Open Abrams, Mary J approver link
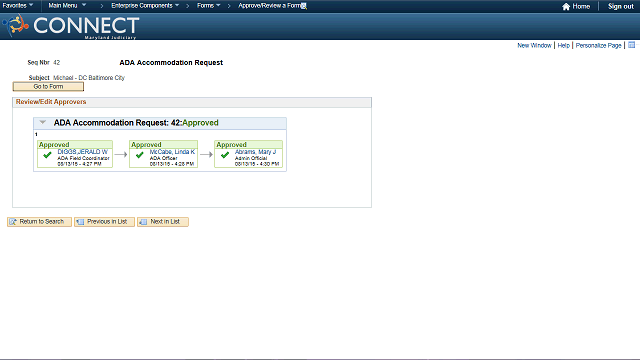Viewport: 640px width, 360px height. click(x=255, y=152)
